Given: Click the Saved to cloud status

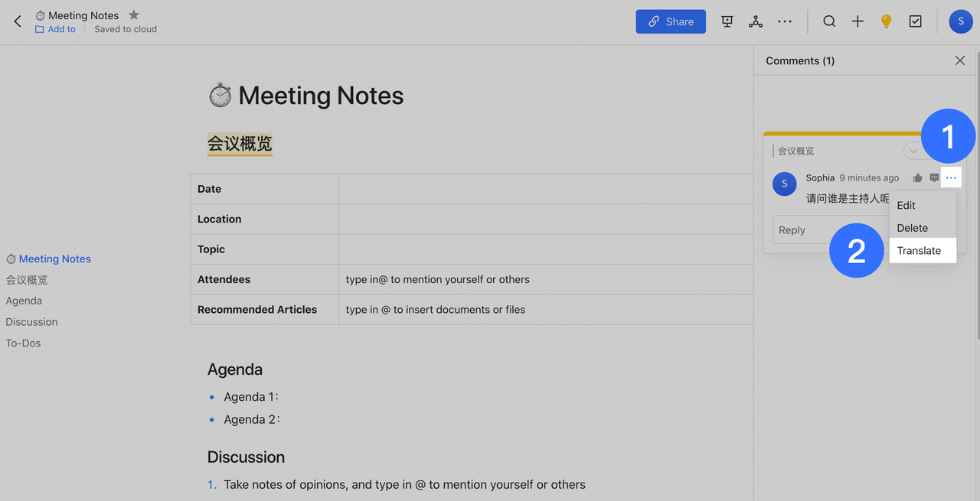Looking at the screenshot, I should point(126,29).
